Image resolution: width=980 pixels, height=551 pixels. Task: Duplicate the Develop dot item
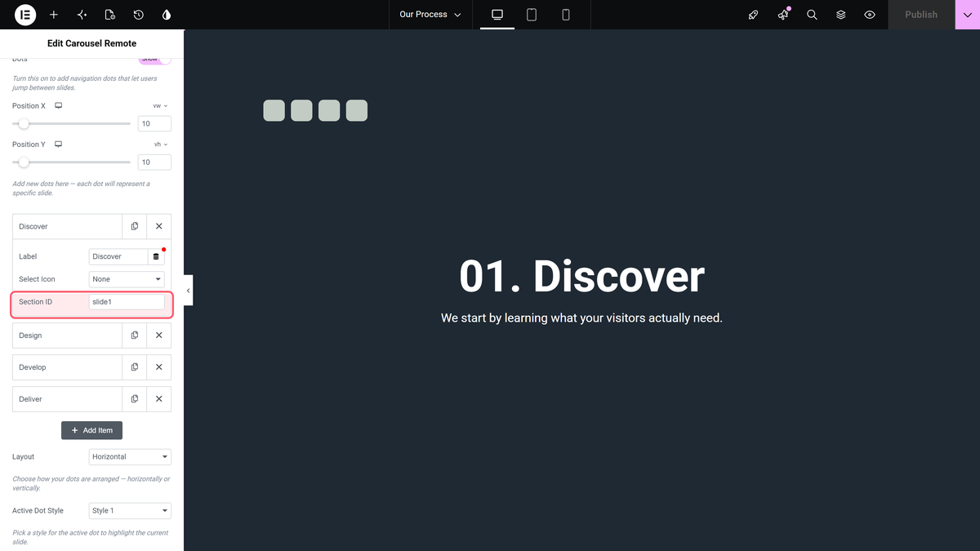(x=135, y=367)
